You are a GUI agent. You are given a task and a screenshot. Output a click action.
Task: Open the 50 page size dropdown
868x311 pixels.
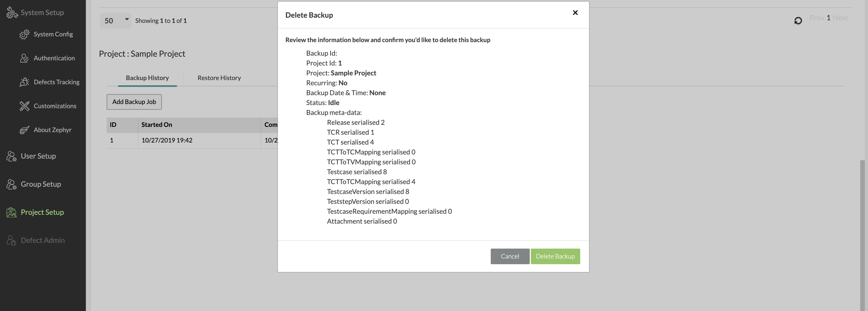(x=115, y=21)
